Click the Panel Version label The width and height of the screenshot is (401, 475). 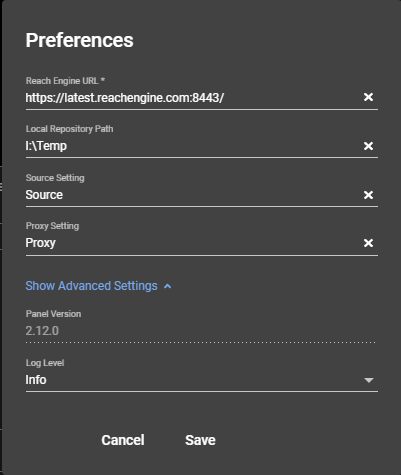53,314
